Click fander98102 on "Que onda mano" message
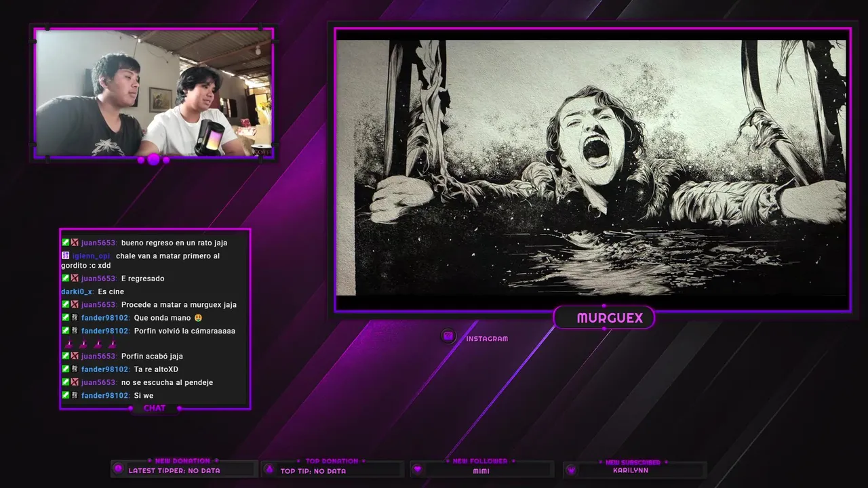 tap(105, 318)
